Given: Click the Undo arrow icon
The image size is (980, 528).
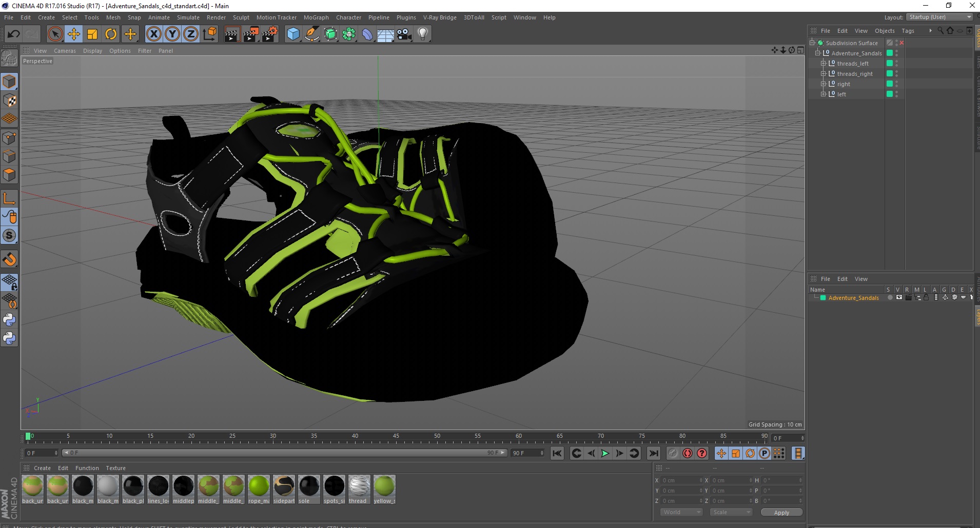Looking at the screenshot, I should click(x=13, y=34).
